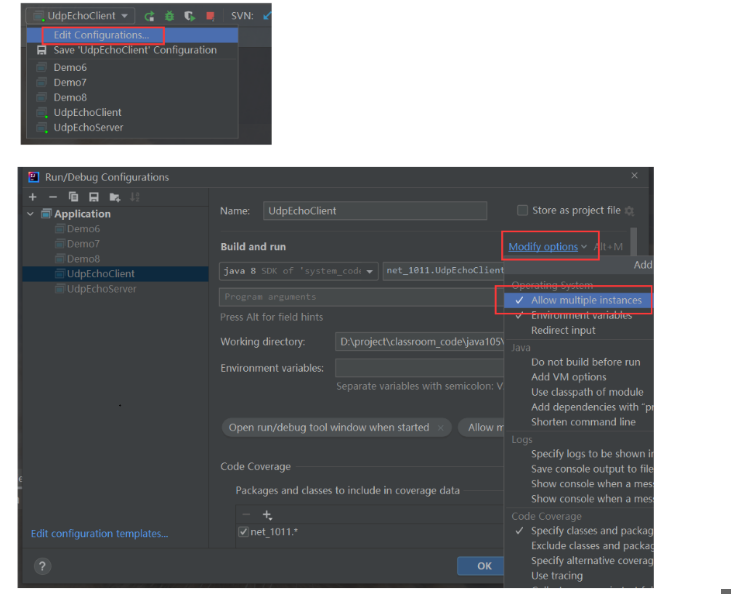Click the green Run icon in toolbar
The height and width of the screenshot is (594, 731).
pyautogui.click(x=149, y=16)
